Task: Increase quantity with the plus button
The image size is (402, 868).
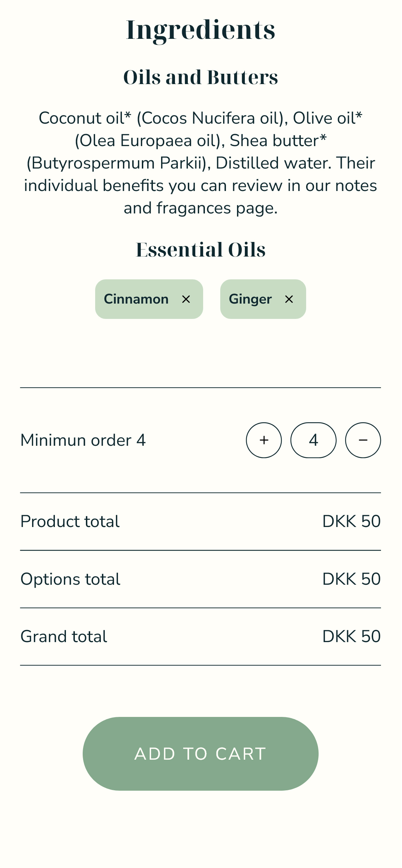Action: (x=264, y=440)
